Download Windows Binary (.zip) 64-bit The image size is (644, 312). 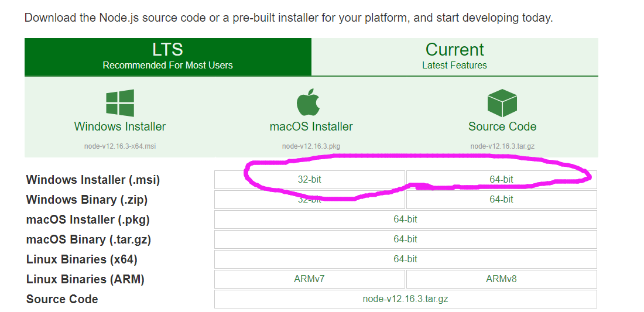(501, 200)
